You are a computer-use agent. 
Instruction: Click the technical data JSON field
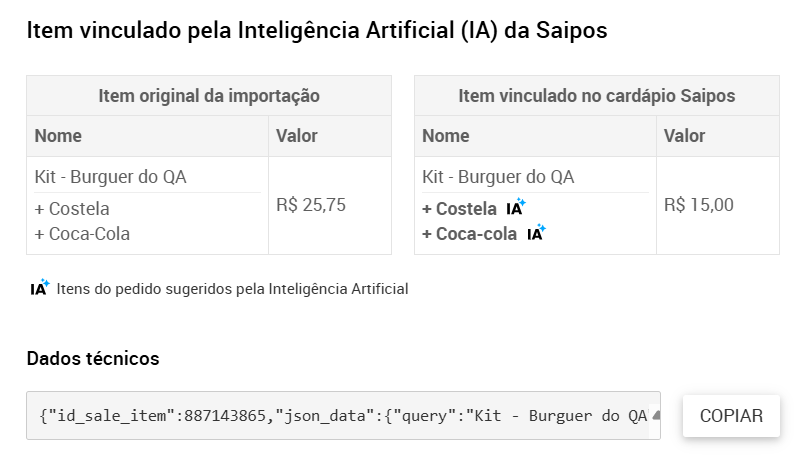340,415
